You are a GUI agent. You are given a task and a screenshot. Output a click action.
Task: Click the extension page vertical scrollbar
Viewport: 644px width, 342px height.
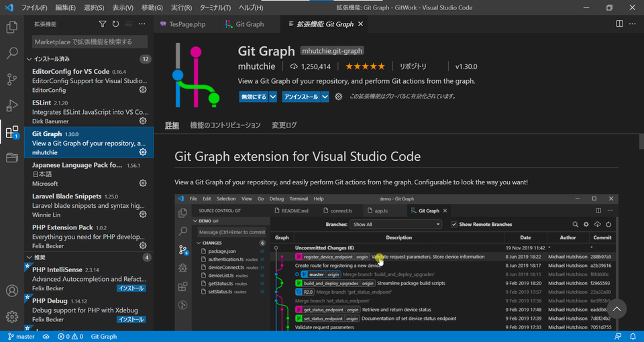pyautogui.click(x=641, y=141)
